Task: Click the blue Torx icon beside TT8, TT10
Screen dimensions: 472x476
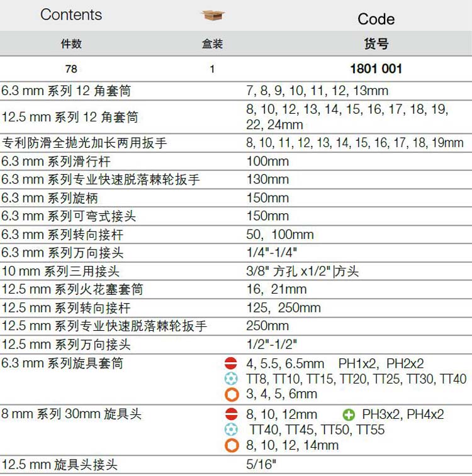Action: tap(232, 379)
